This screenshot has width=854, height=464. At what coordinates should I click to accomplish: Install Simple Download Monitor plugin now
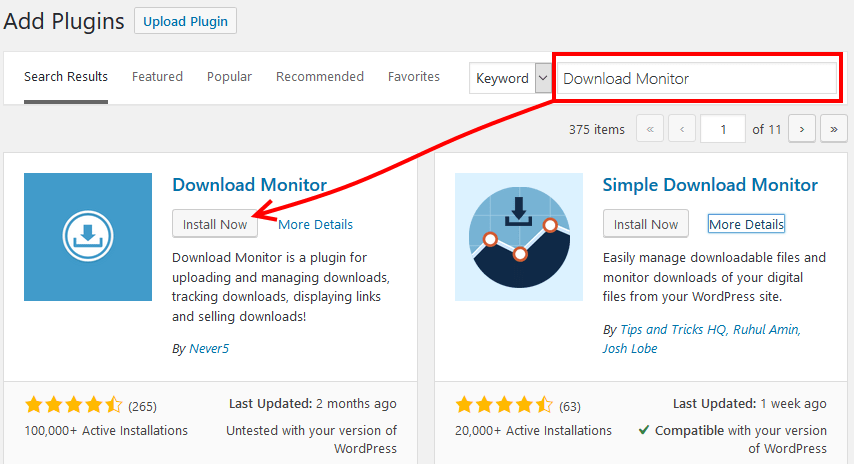pyautogui.click(x=645, y=224)
